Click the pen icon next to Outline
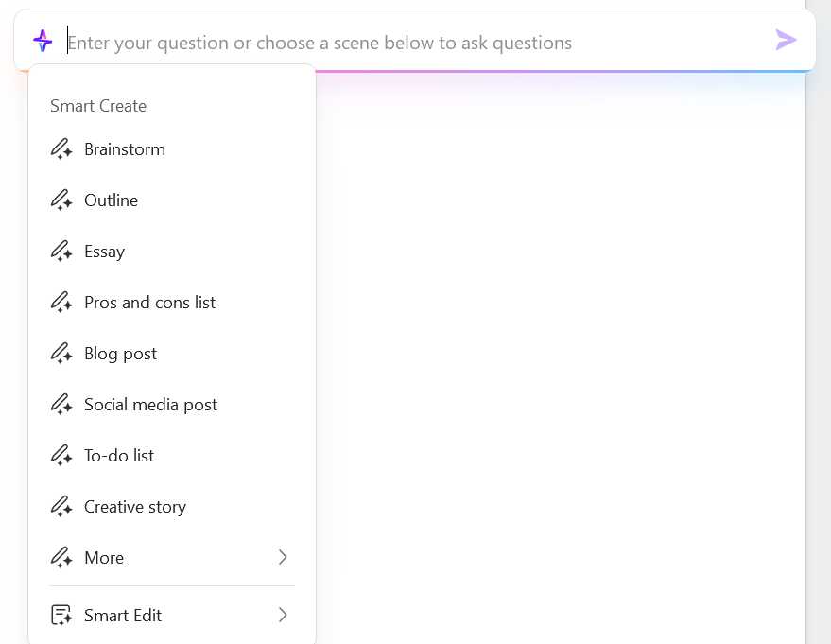Image resolution: width=831 pixels, height=644 pixels. click(61, 200)
